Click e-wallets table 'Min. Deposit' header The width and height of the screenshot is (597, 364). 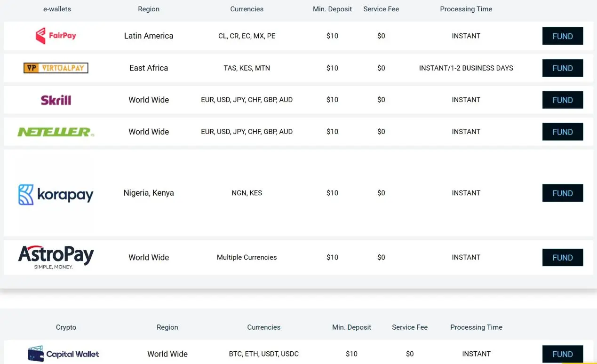(333, 9)
